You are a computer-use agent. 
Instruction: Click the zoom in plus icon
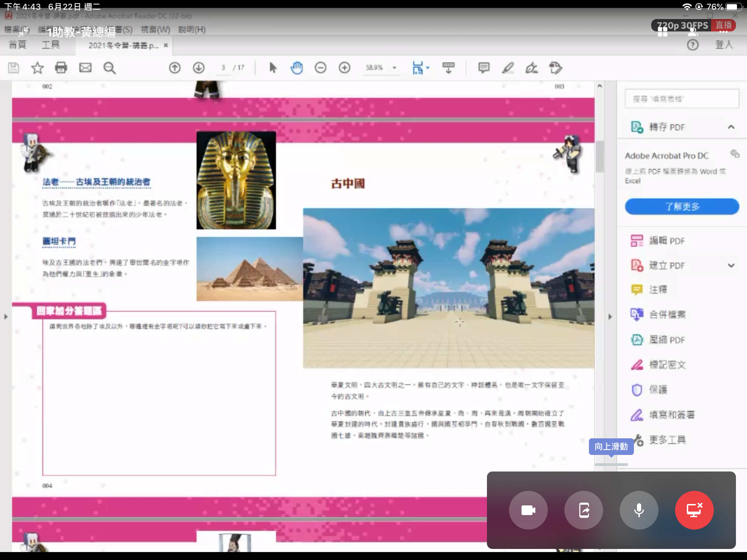[344, 68]
